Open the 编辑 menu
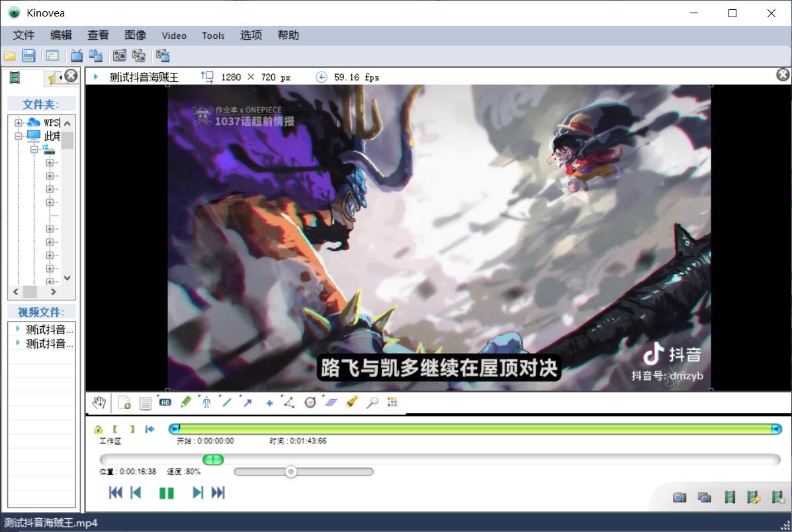This screenshot has height=532, width=792. [x=61, y=35]
